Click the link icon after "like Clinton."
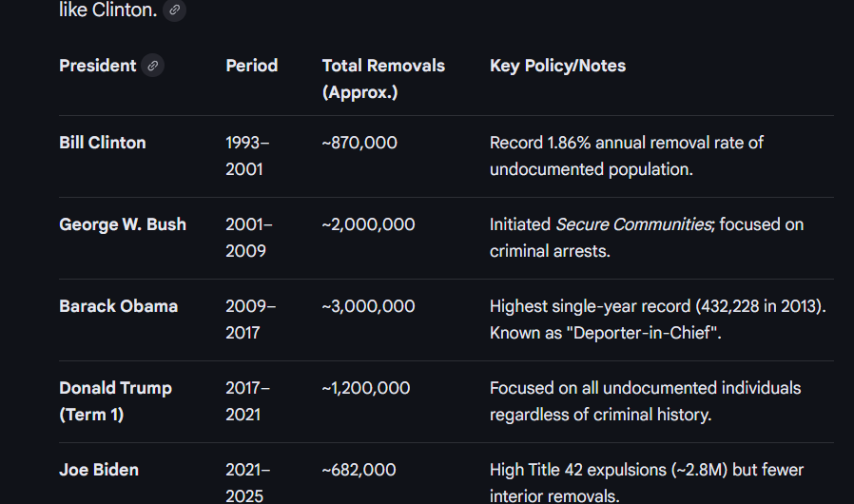Image resolution: width=854 pixels, height=504 pixels. (174, 10)
